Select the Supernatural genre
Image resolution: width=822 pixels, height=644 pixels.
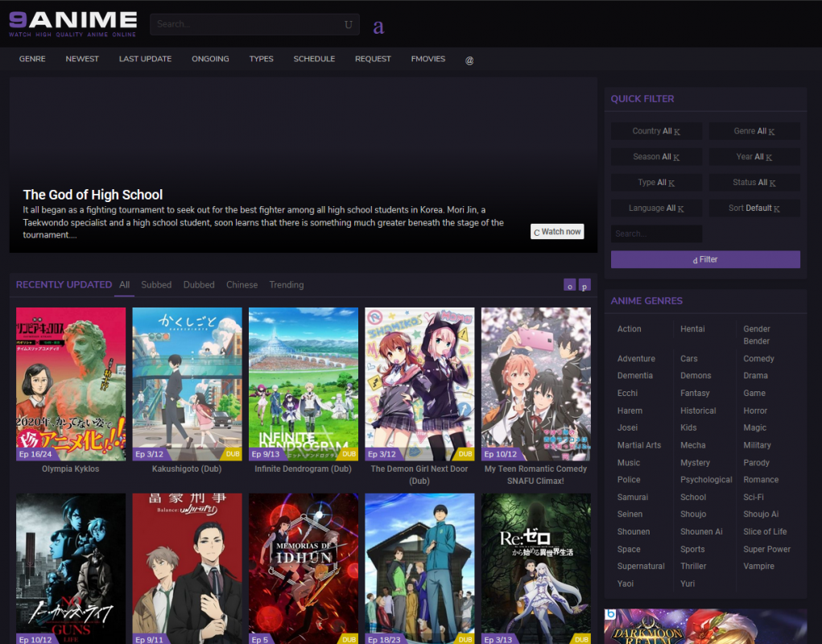(x=641, y=567)
